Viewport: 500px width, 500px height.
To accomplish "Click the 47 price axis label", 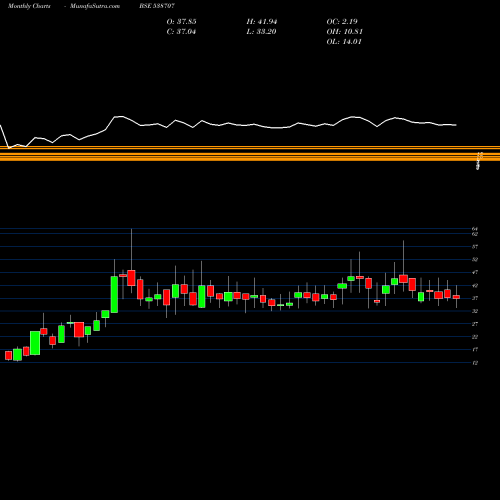I will [475, 272].
